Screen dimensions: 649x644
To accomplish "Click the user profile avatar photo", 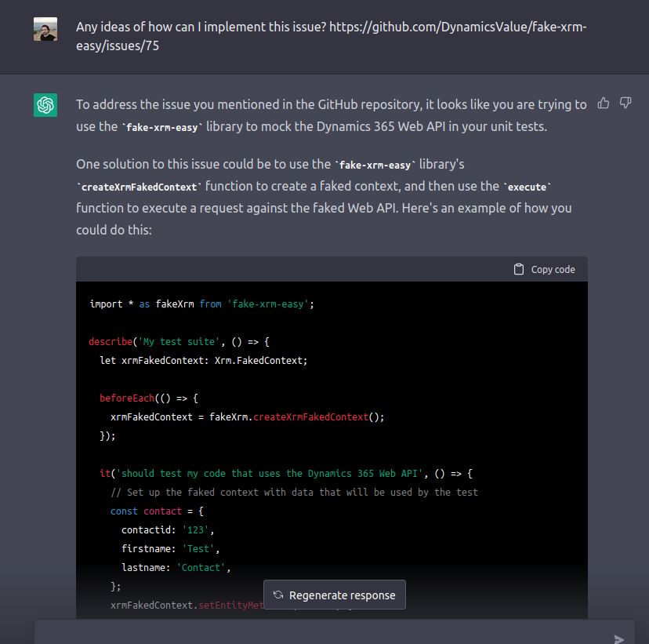I will (45, 29).
